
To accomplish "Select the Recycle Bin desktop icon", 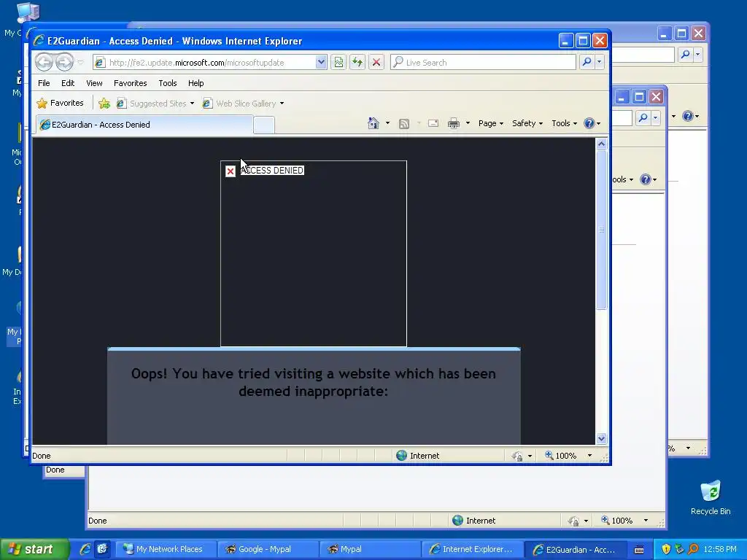I will [x=711, y=497].
